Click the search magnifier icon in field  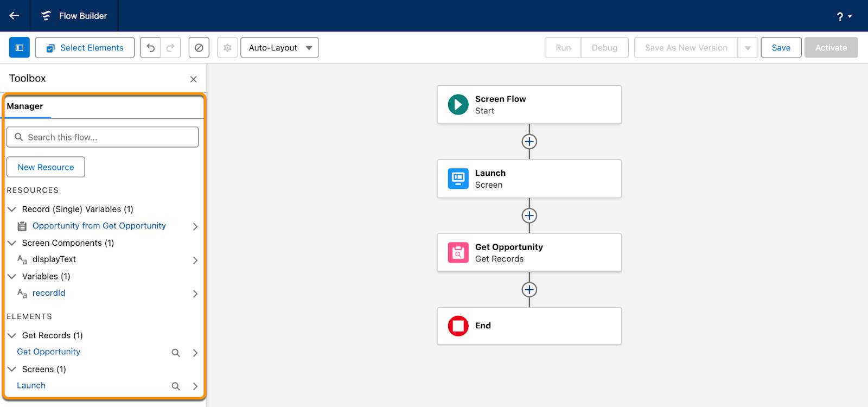click(19, 137)
